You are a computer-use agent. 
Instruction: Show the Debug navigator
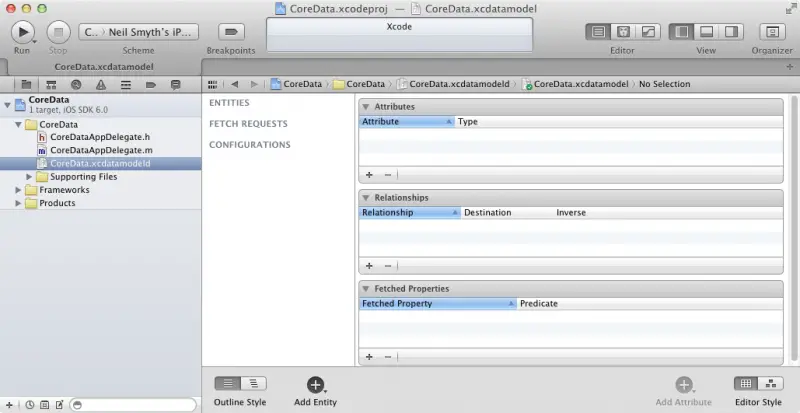coord(126,85)
